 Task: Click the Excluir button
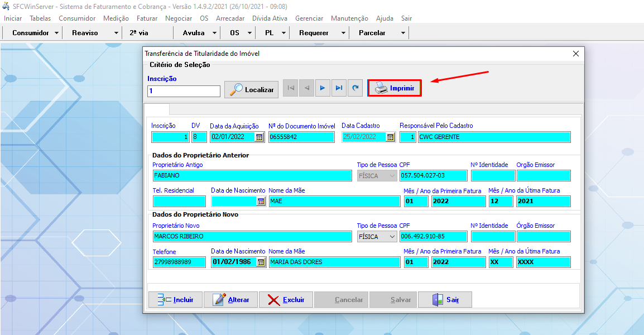(x=286, y=300)
